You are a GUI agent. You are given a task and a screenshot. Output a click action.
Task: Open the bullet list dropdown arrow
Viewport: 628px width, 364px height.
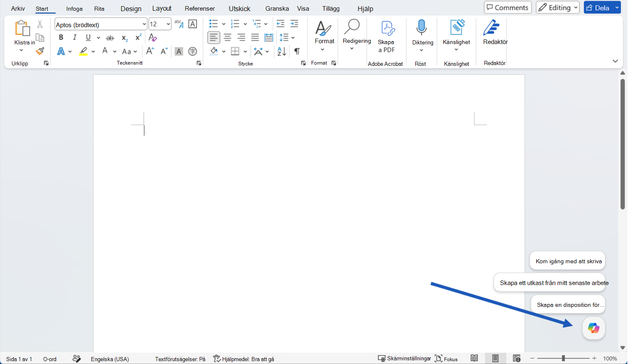coord(223,24)
